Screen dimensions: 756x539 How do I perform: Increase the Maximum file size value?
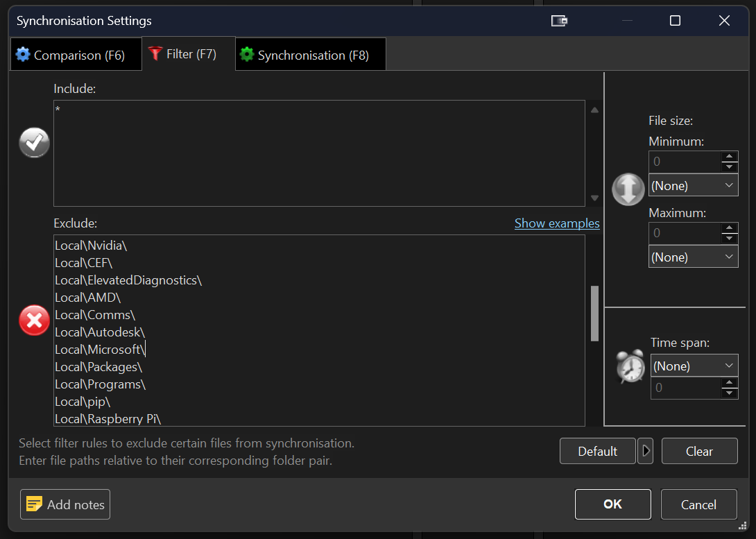(x=730, y=228)
